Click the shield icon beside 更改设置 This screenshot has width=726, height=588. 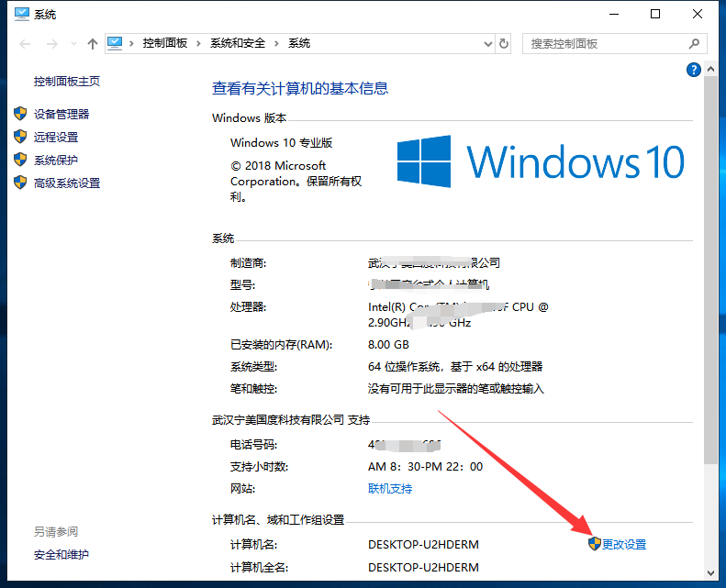pos(594,544)
